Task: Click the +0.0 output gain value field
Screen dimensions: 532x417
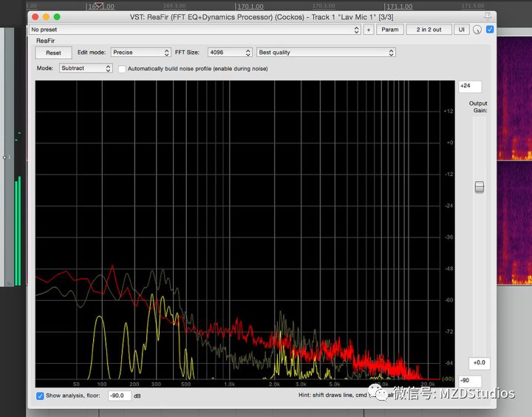Action: tap(479, 363)
